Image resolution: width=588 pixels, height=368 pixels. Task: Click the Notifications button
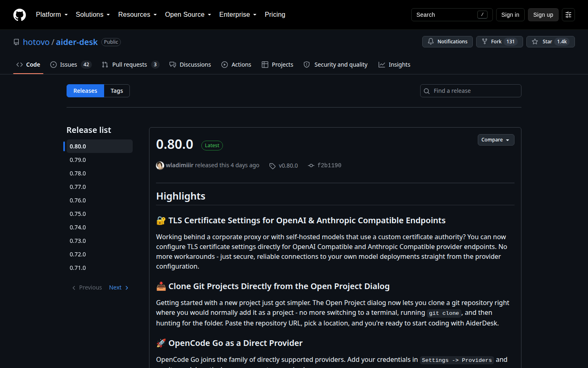coord(448,42)
